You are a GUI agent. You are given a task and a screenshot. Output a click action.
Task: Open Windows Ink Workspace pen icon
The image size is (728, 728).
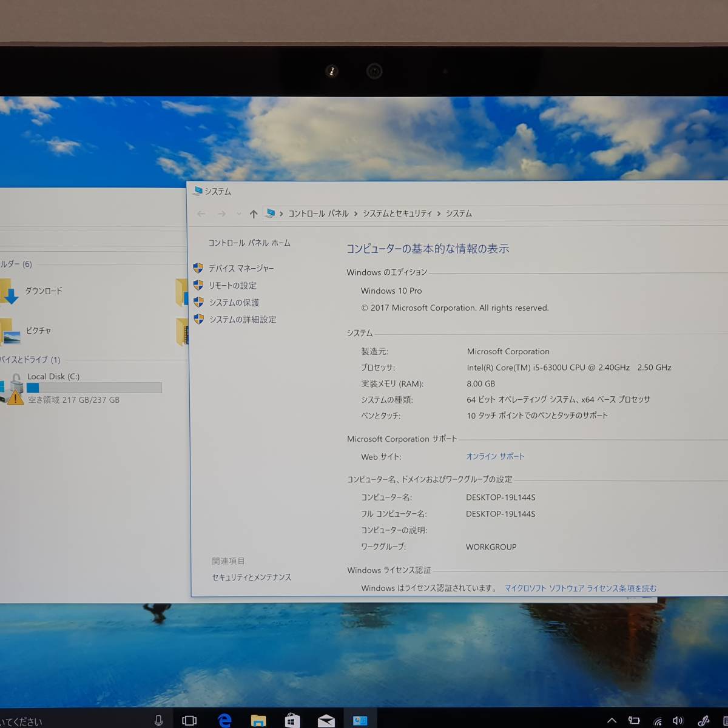(x=704, y=721)
